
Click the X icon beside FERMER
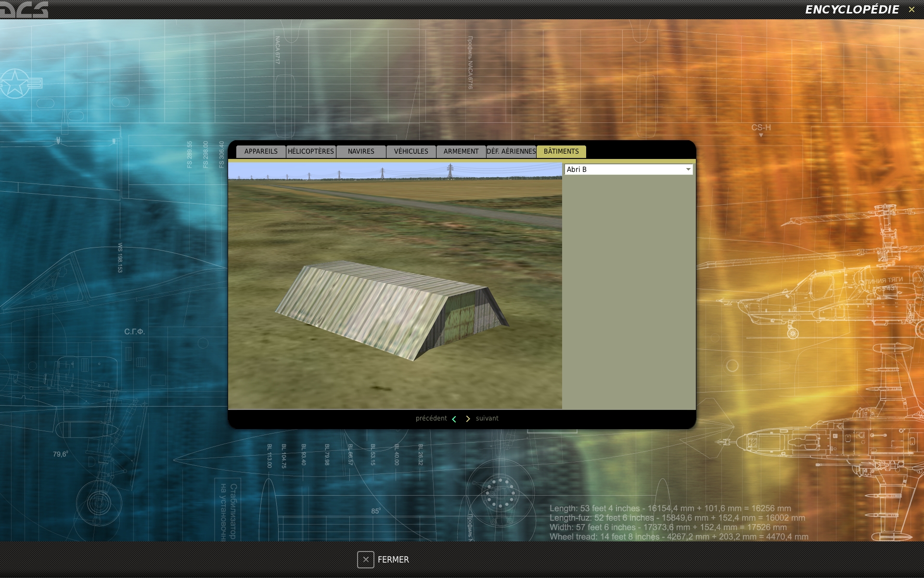click(x=366, y=560)
